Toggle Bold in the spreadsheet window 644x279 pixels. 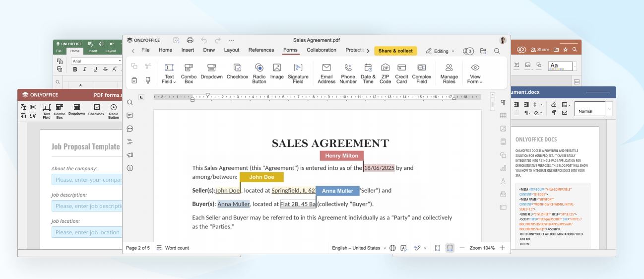(75, 70)
